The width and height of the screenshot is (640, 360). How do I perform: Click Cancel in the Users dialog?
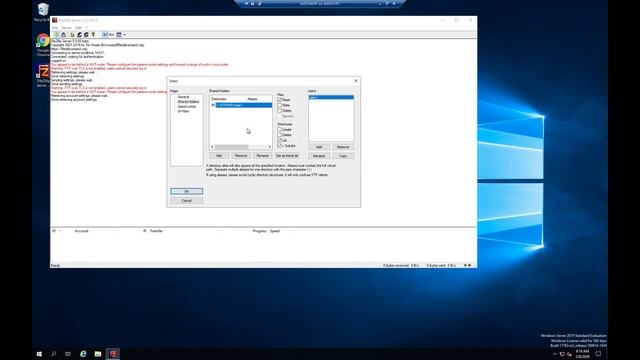[187, 200]
